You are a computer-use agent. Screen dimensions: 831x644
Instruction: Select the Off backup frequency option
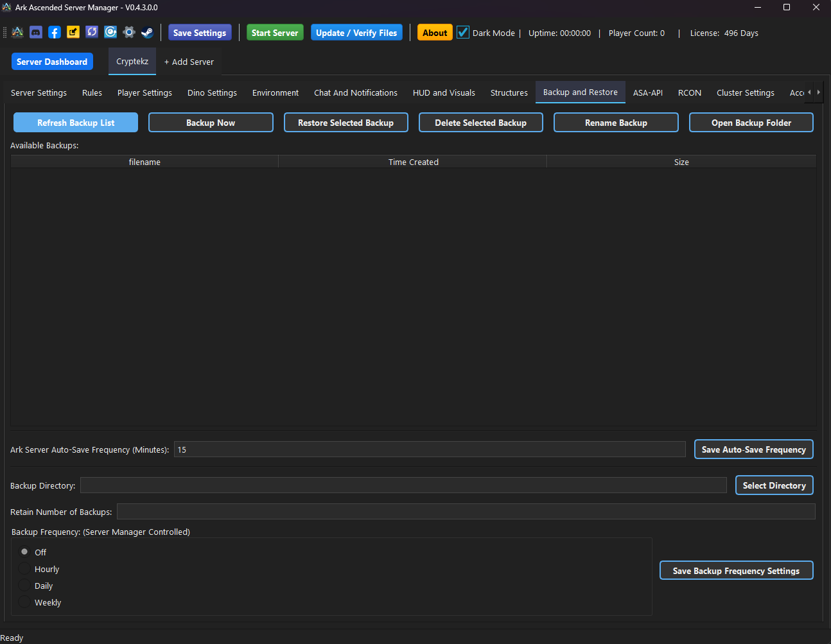point(24,552)
